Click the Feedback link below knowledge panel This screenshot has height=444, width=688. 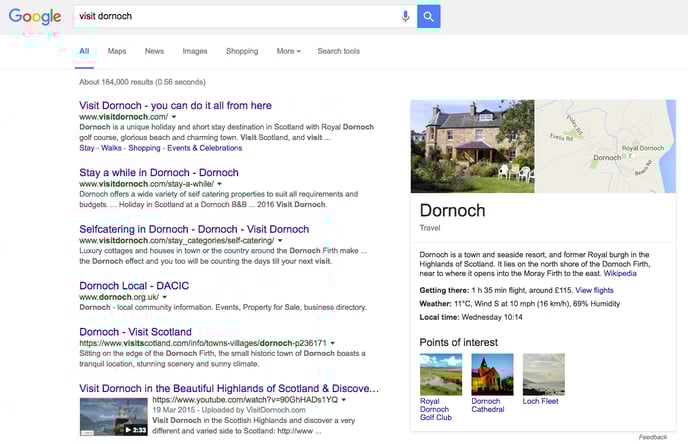coord(652,437)
